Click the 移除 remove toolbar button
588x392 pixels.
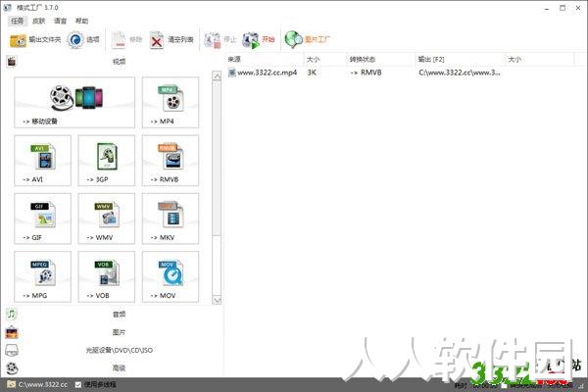coord(126,39)
